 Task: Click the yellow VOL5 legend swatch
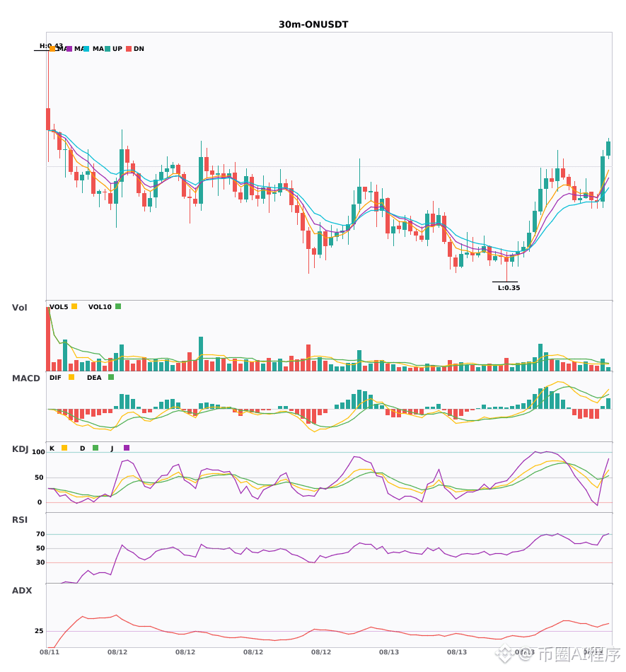(74, 306)
